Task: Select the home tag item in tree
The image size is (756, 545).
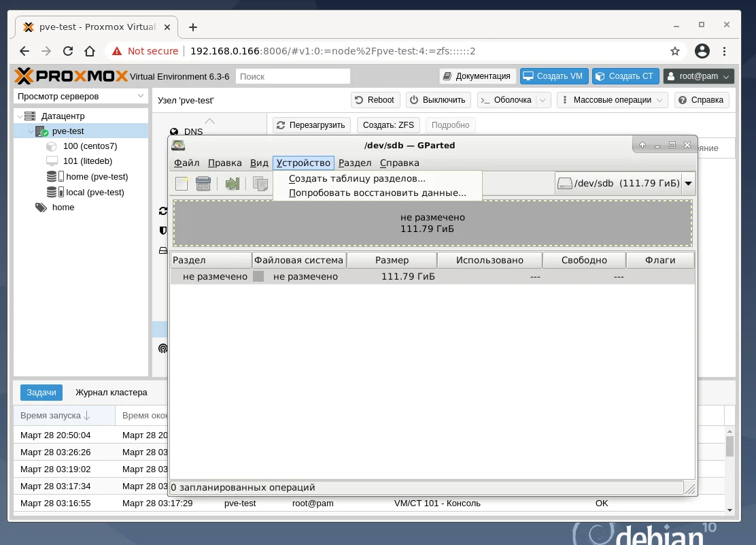Action: coord(63,207)
